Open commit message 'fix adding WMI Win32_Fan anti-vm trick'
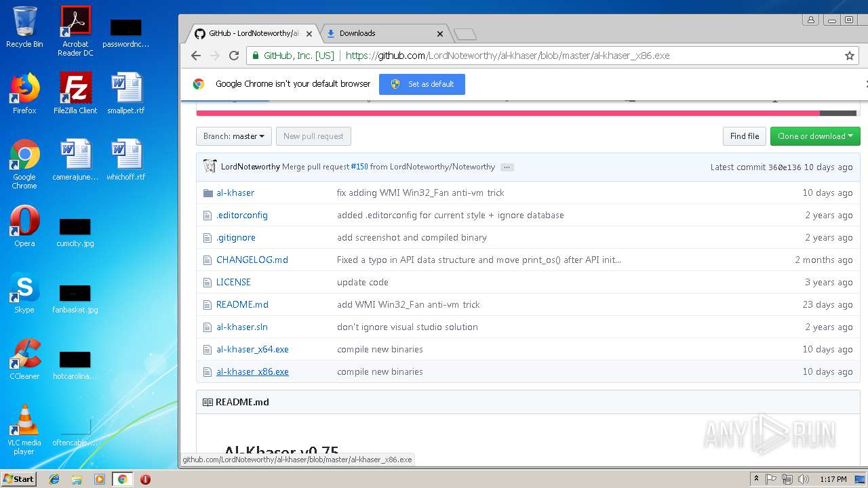 tap(420, 192)
